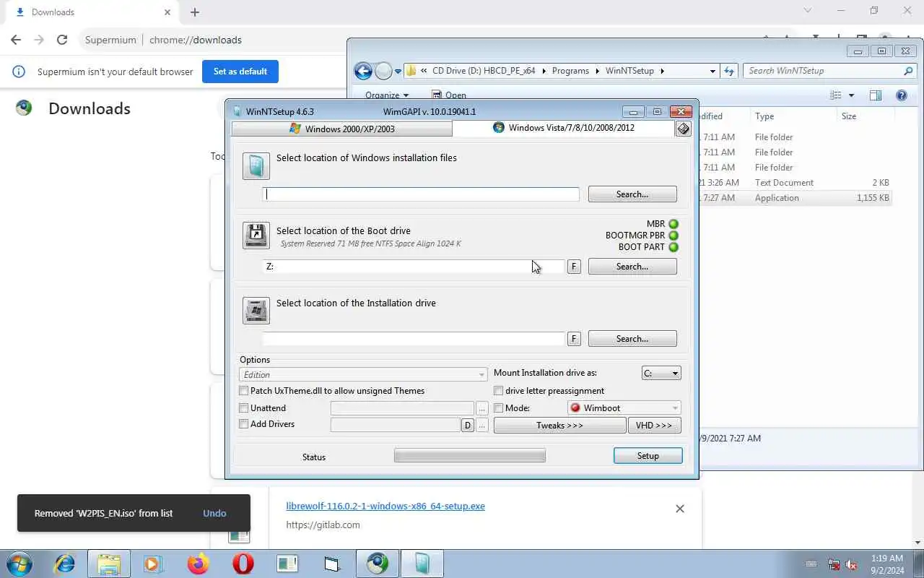Check the Unattend option
Screen dimensions: 924x578
click(244, 408)
